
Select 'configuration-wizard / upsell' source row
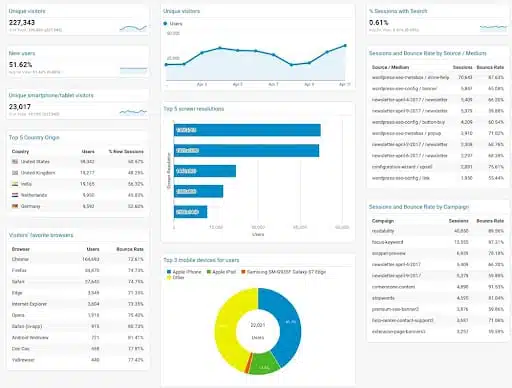438,167
